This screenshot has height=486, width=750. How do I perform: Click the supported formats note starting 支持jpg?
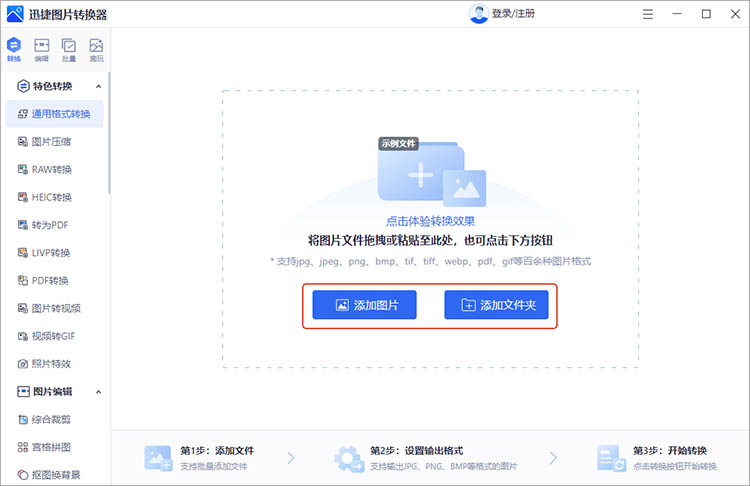(x=430, y=261)
